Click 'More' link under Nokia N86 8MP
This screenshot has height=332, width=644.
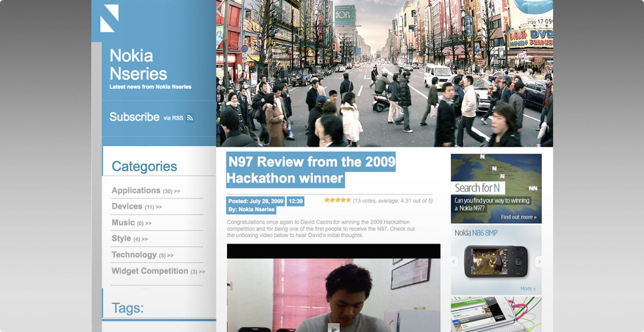[x=527, y=289]
